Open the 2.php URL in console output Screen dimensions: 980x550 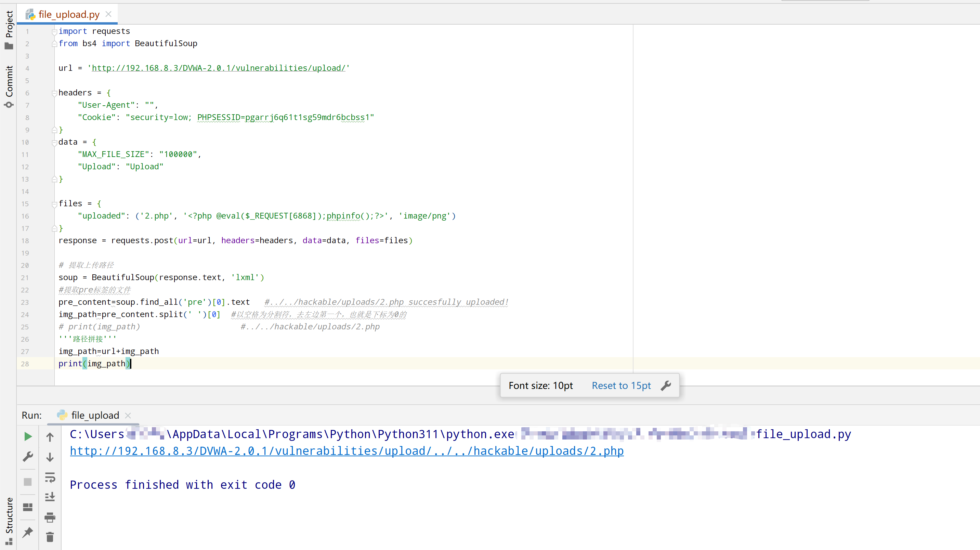tap(347, 451)
